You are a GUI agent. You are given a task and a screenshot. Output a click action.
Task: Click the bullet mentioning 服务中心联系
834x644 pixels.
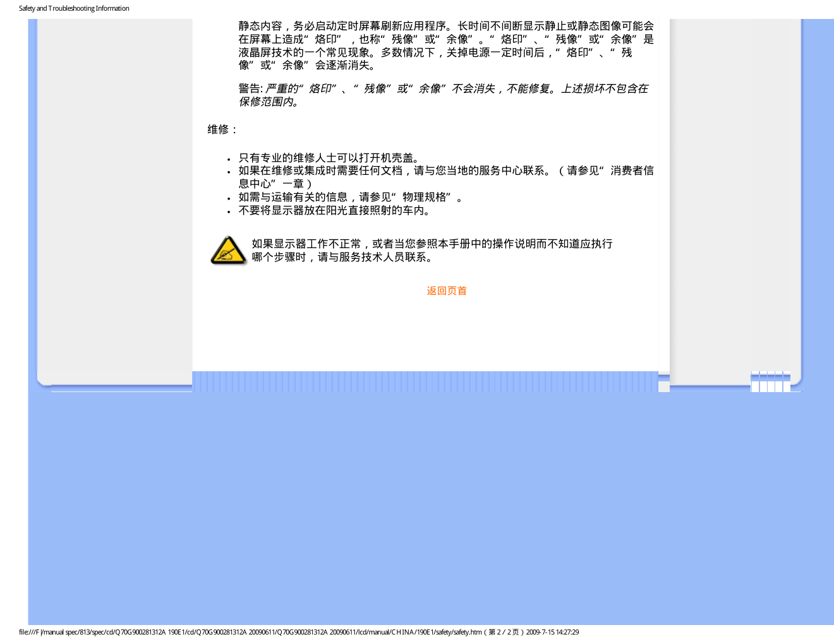392,171
